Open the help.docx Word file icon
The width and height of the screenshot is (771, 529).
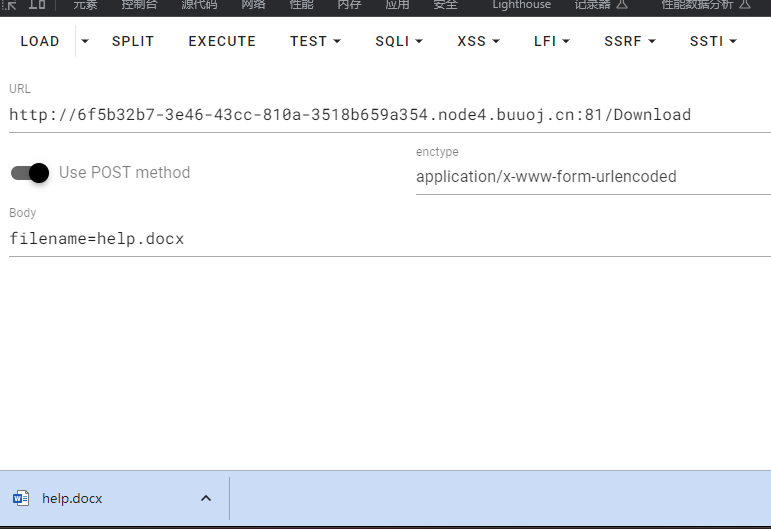21,498
